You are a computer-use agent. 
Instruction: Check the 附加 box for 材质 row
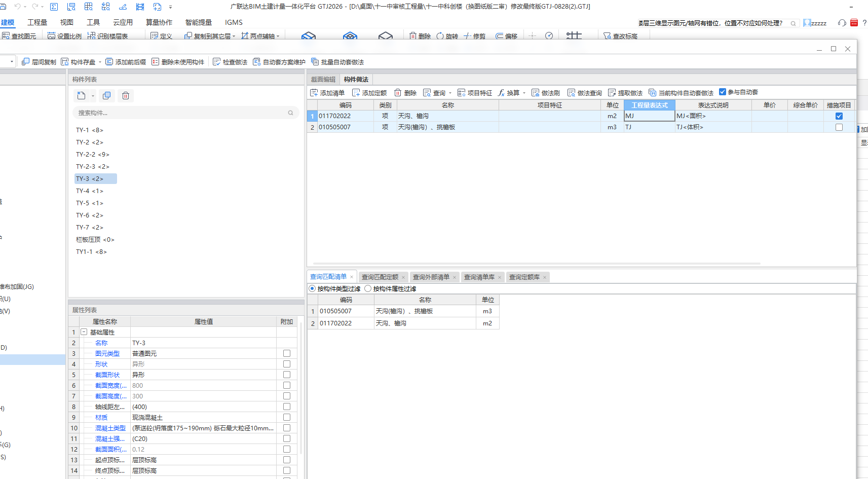[x=287, y=417]
